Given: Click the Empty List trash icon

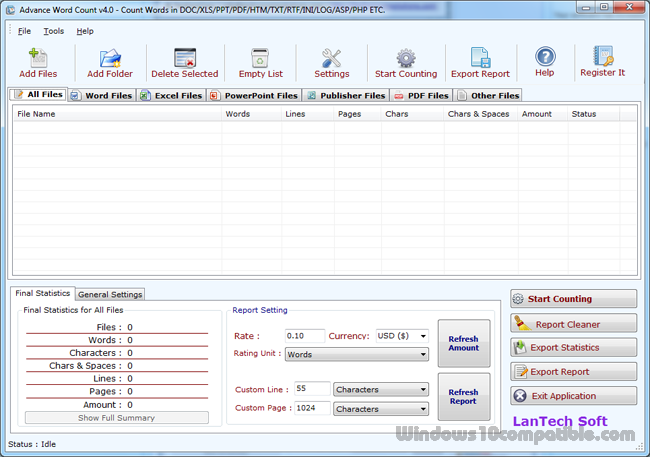Looking at the screenshot, I should [x=260, y=58].
